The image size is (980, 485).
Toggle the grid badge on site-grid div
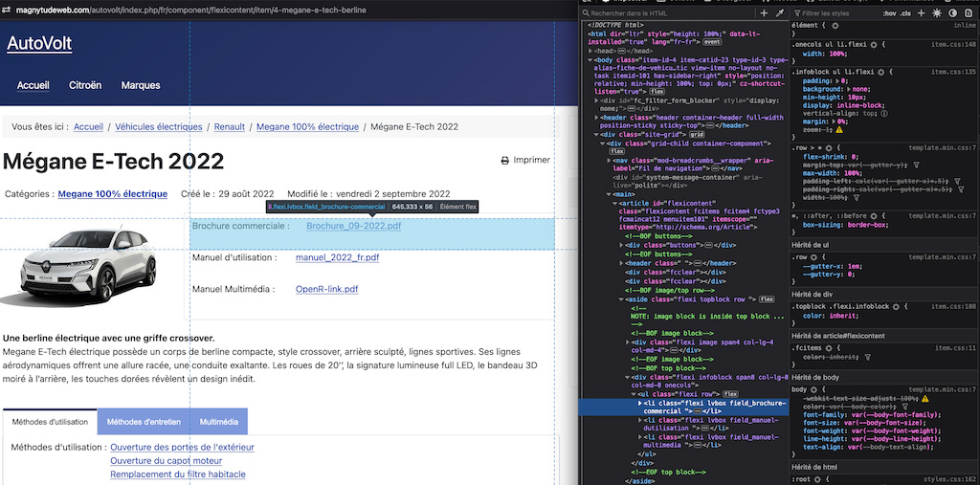click(697, 134)
